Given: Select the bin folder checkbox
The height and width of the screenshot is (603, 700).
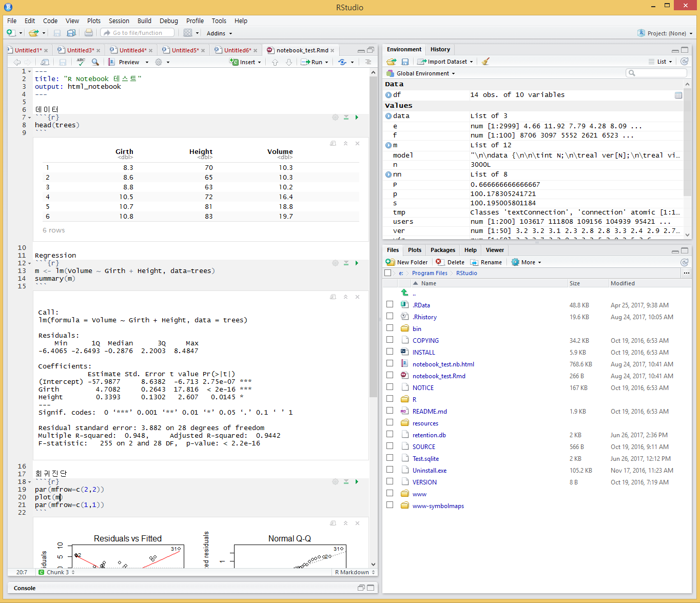Looking at the screenshot, I should [x=390, y=328].
